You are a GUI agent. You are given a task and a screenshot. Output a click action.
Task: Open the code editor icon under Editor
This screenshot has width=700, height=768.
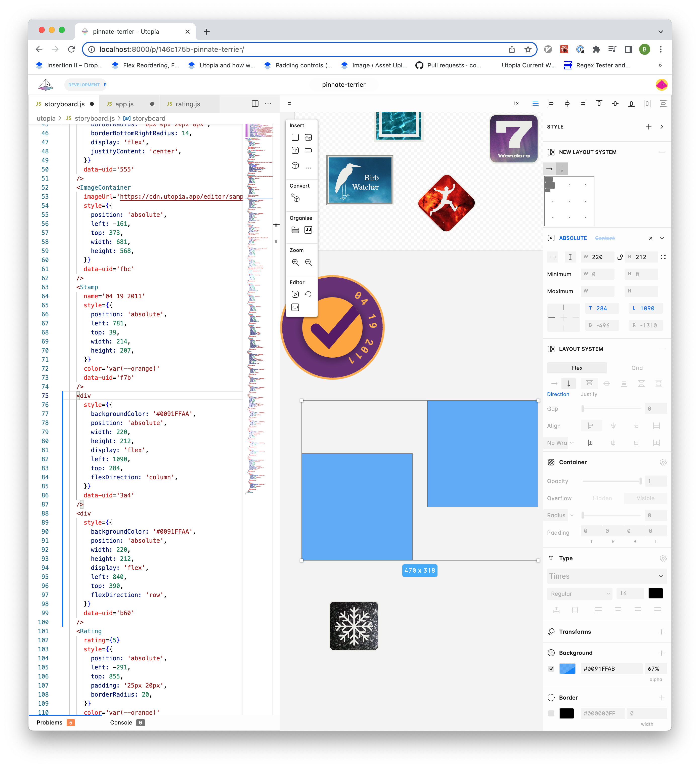click(x=295, y=307)
